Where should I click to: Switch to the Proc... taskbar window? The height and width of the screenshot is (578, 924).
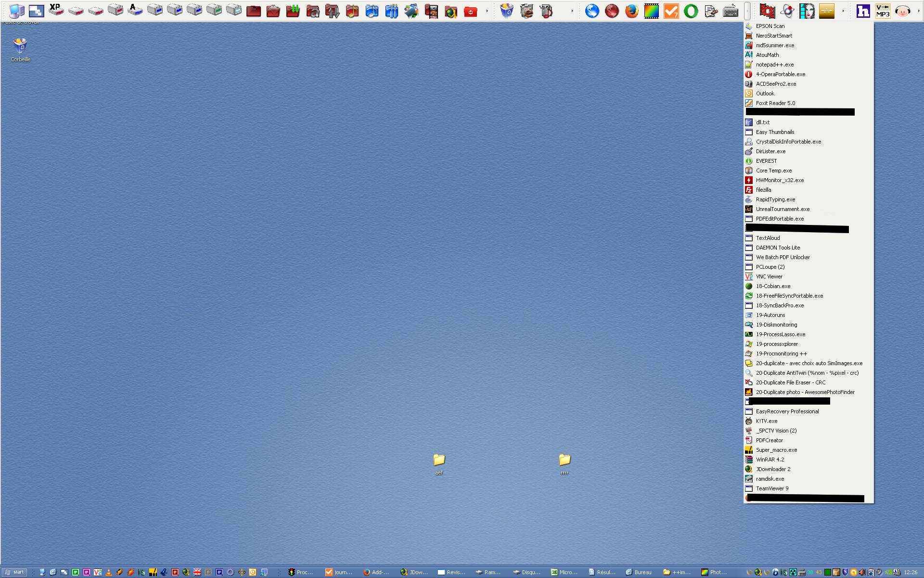point(302,572)
